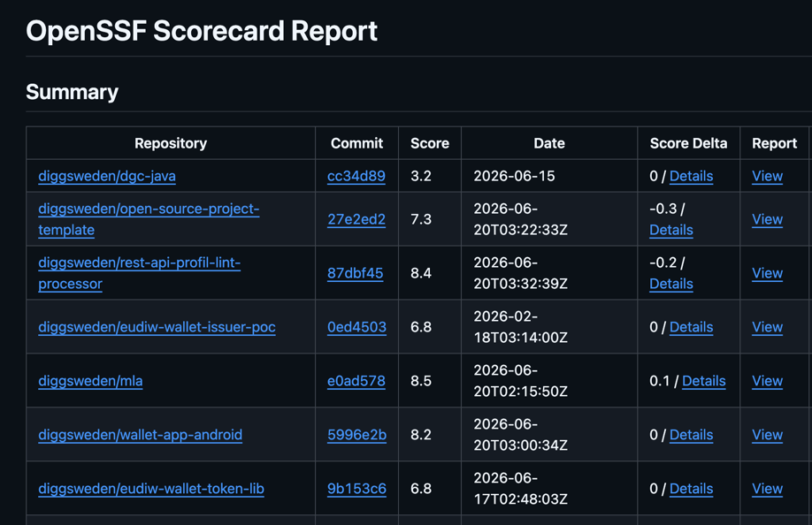Select the score value 8.4
Viewport: 812px width, 525px height.
421,272
